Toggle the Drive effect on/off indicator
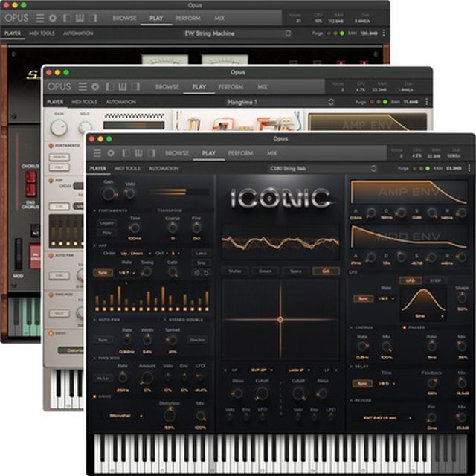This screenshot has width=476, height=476. pos(94,396)
